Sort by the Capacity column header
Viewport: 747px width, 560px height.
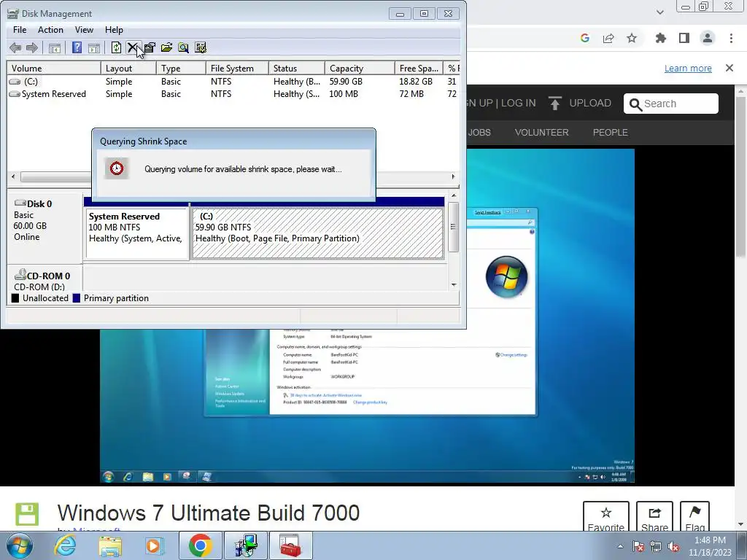click(360, 68)
